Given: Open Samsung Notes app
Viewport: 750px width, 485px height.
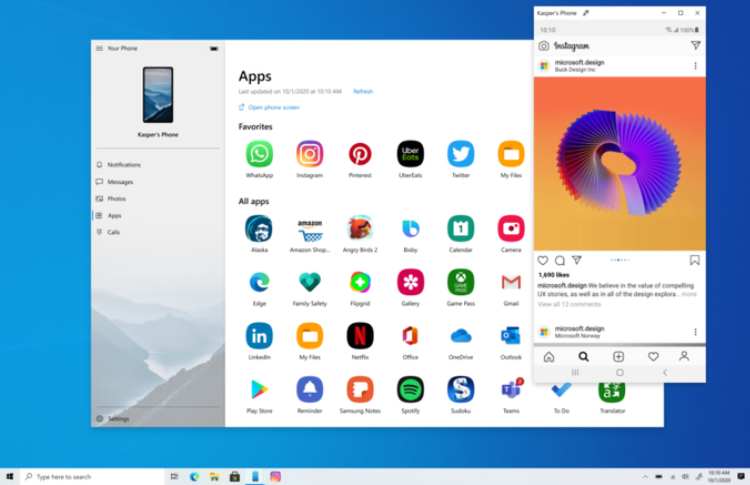Looking at the screenshot, I should [360, 389].
